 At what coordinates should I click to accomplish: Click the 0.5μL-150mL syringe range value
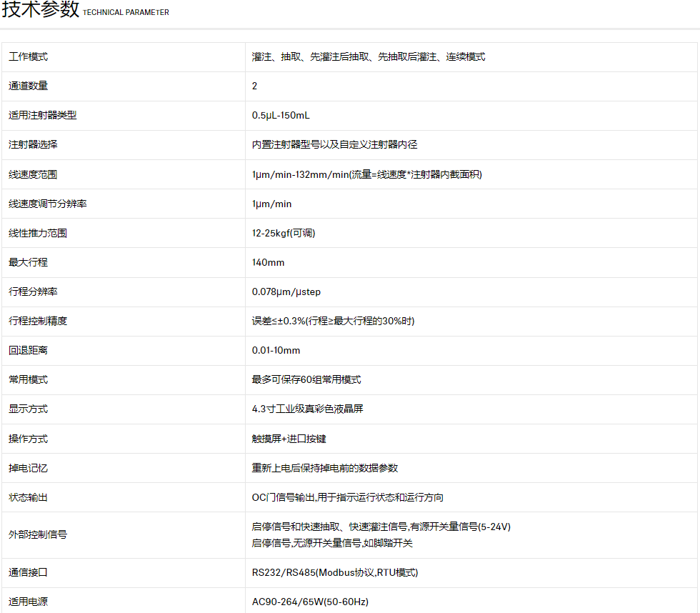coord(281,116)
